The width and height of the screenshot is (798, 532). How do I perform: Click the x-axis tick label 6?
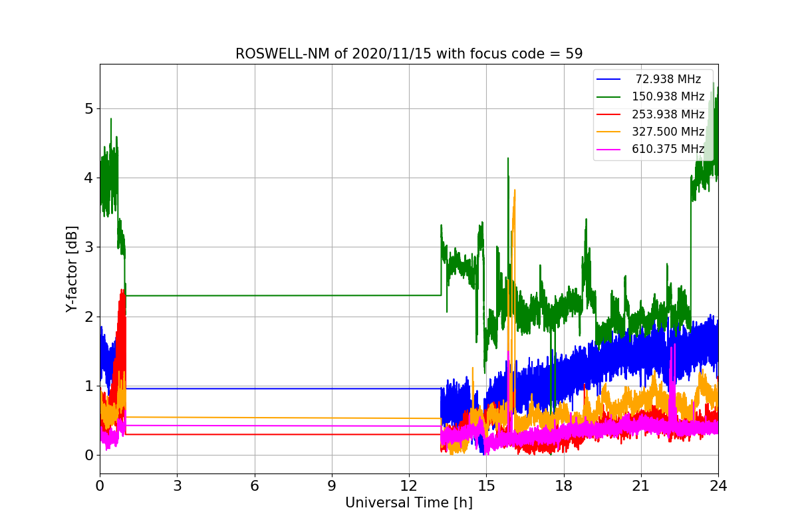click(x=254, y=486)
